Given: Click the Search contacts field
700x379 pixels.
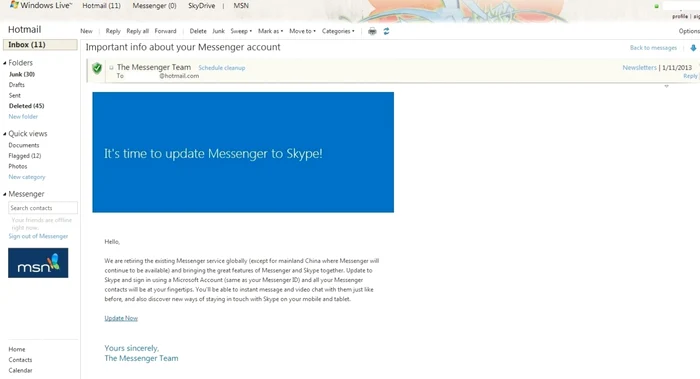Looking at the screenshot, I should 43,208.
